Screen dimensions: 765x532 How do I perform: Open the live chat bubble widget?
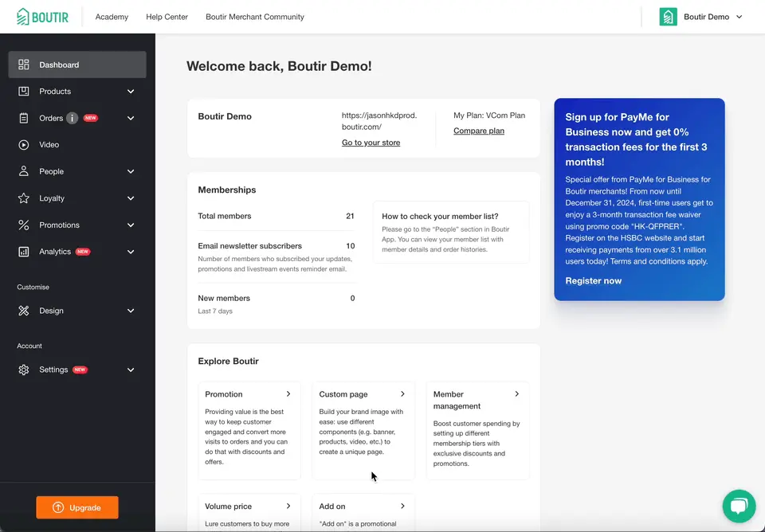pyautogui.click(x=739, y=506)
